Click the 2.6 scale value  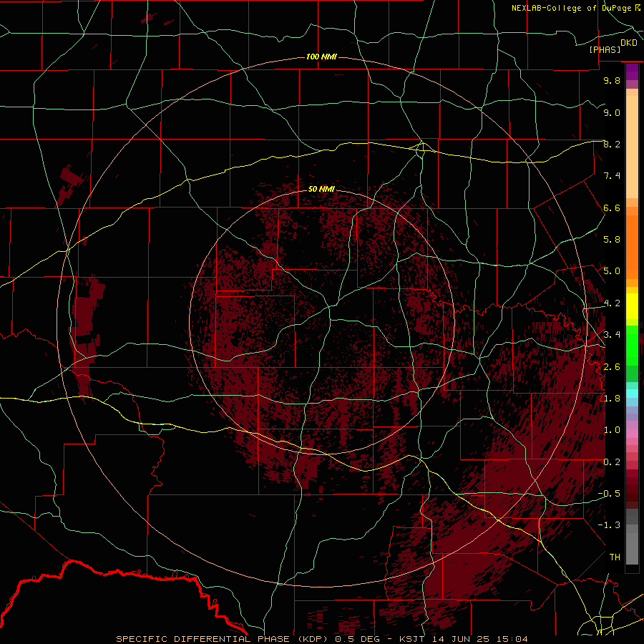[612, 367]
